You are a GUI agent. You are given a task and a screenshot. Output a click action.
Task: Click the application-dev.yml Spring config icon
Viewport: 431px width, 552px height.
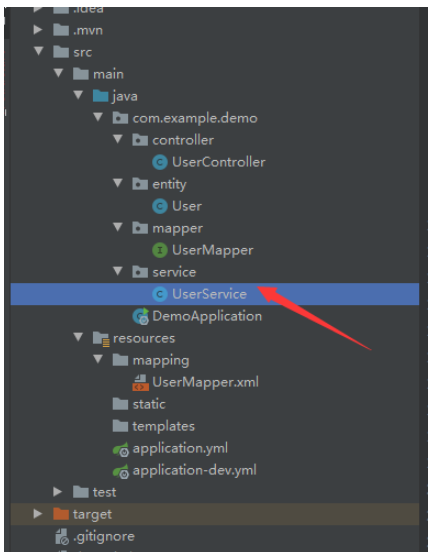[x=121, y=471]
